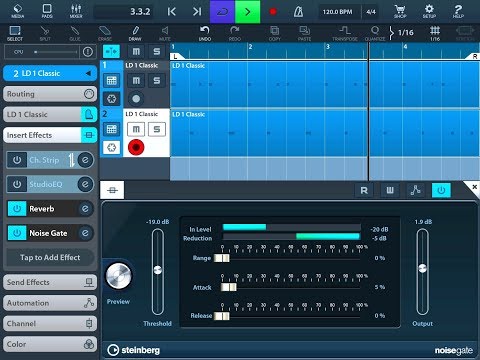
Task: Start playback with the green play button
Action: pyautogui.click(x=247, y=12)
